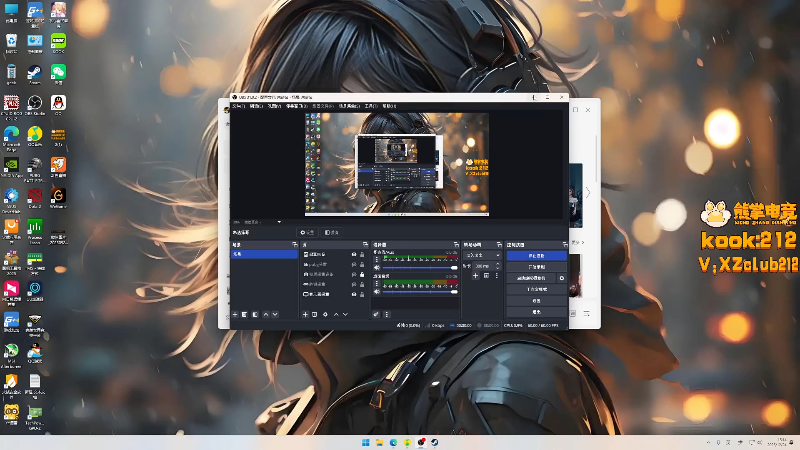The height and width of the screenshot is (450, 800).
Task: Open Steam desktop shortcut
Action: point(35,74)
